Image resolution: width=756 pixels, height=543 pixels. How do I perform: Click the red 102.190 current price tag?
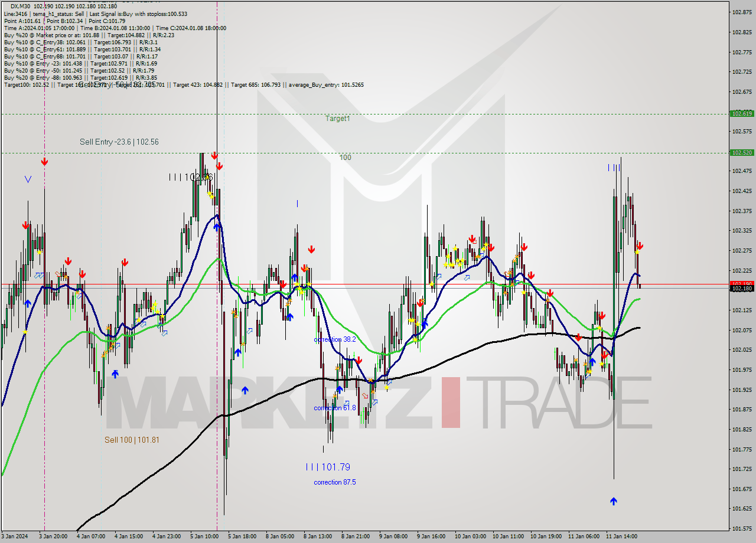(742, 284)
